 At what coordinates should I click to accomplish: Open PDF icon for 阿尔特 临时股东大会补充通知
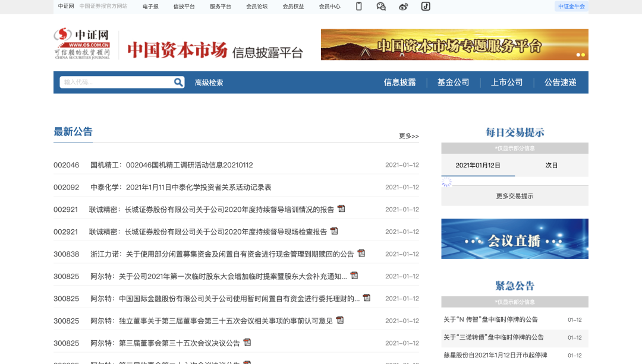click(354, 276)
